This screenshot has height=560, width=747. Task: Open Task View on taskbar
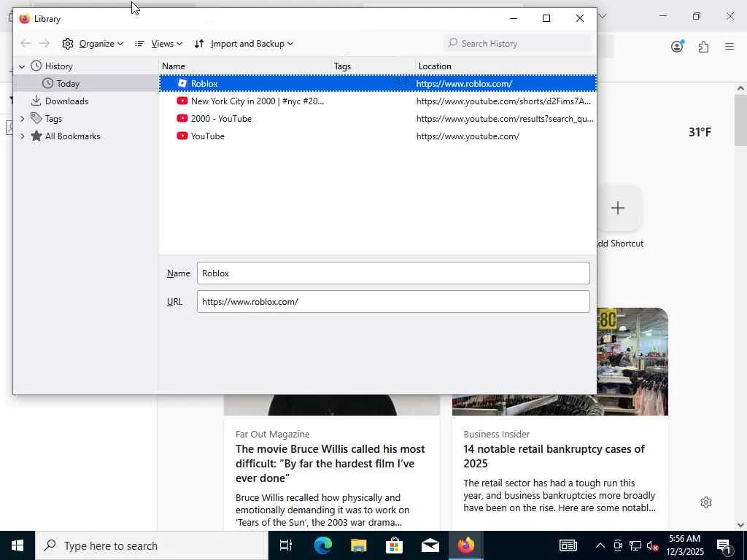(286, 545)
